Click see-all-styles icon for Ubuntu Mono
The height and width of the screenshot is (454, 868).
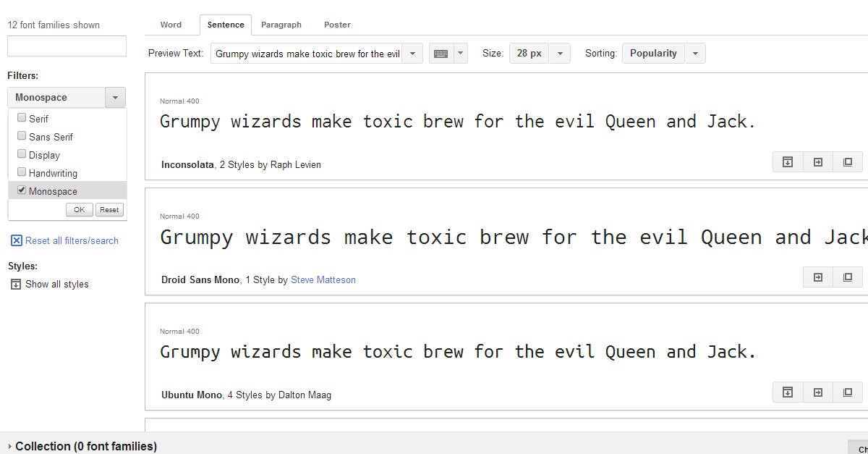788,392
